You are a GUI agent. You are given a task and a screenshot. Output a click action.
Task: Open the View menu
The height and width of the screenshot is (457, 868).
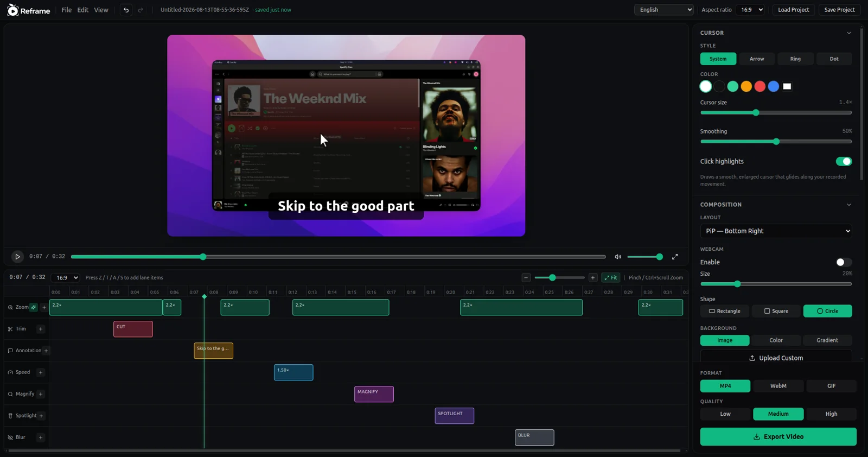coord(101,10)
